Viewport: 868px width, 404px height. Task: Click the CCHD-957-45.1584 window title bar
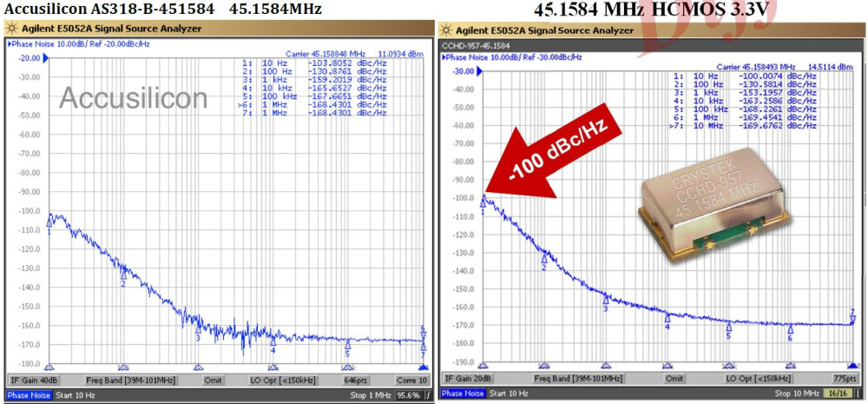coord(650,45)
